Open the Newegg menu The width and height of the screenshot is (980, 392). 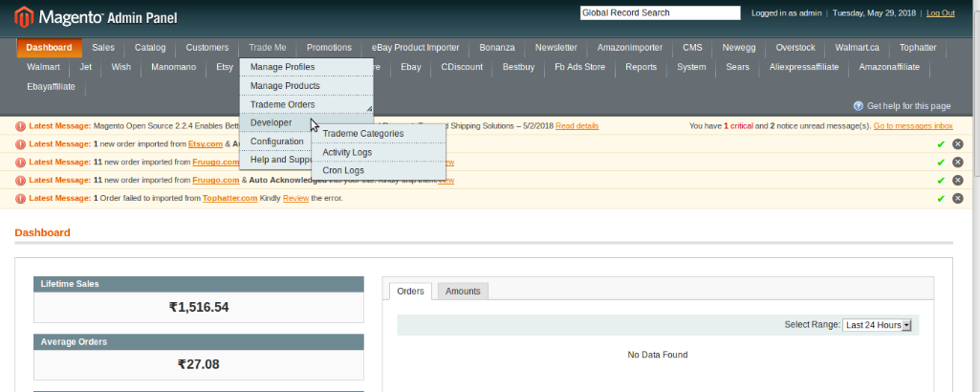click(739, 48)
